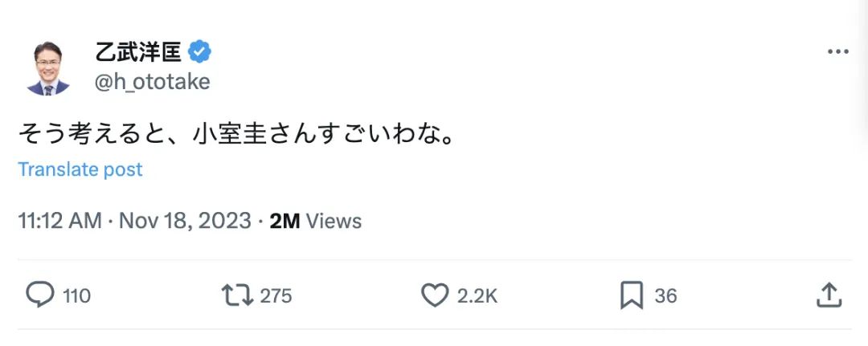Click the 2.2K likes count
This screenshot has width=868, height=346.
477,296
